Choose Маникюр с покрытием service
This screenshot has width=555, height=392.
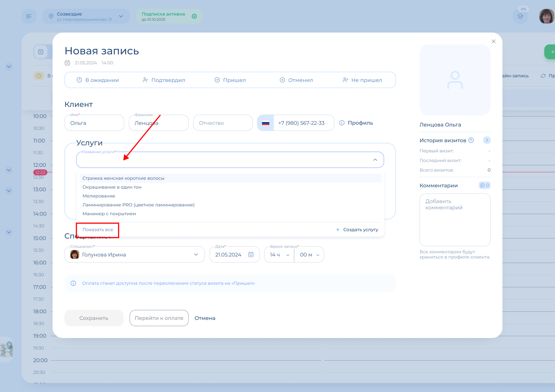click(x=109, y=214)
